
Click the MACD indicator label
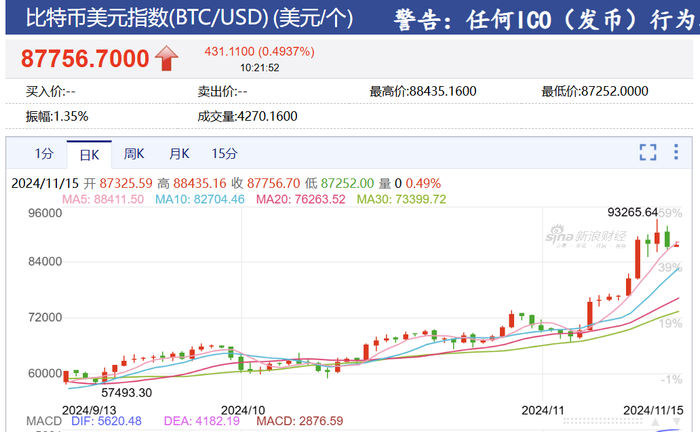(x=44, y=421)
